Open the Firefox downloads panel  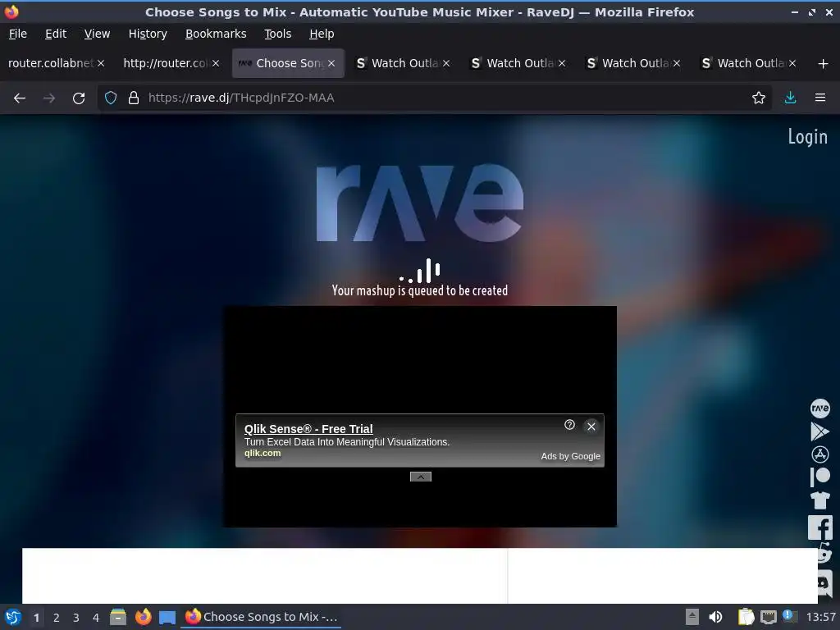[x=790, y=98]
